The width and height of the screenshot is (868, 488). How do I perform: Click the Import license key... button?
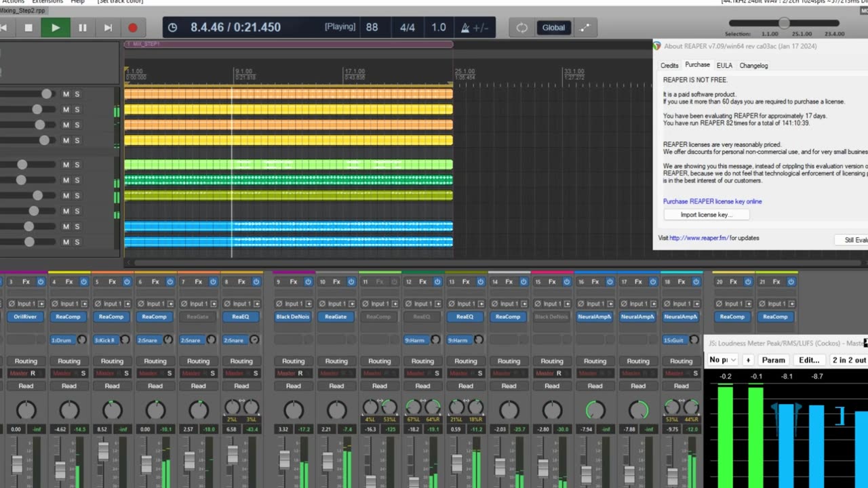tap(706, 215)
